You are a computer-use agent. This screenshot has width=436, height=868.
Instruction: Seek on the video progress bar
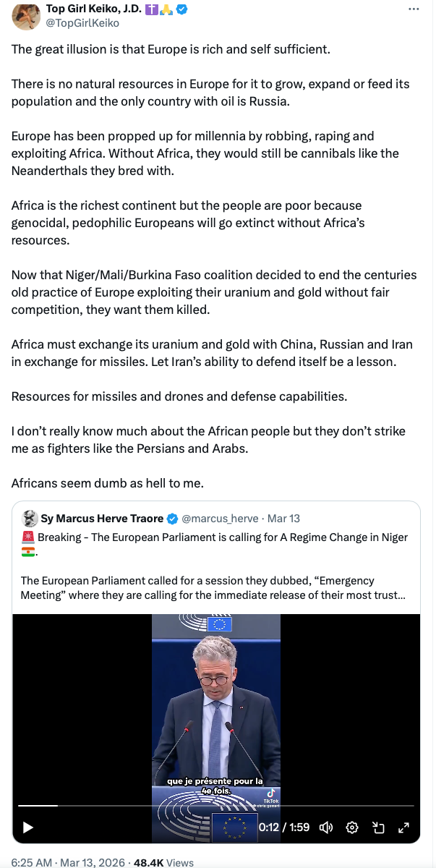217,805
